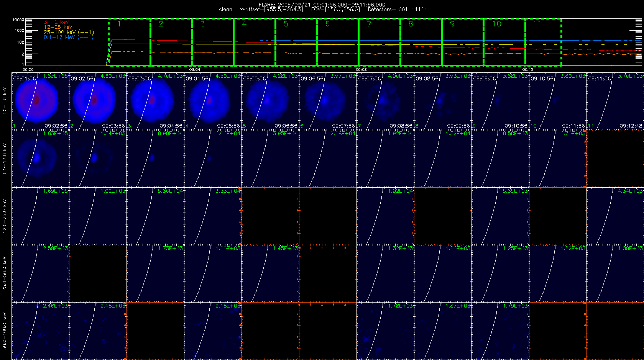Select time interval 5 on the lightcurve

(296, 42)
